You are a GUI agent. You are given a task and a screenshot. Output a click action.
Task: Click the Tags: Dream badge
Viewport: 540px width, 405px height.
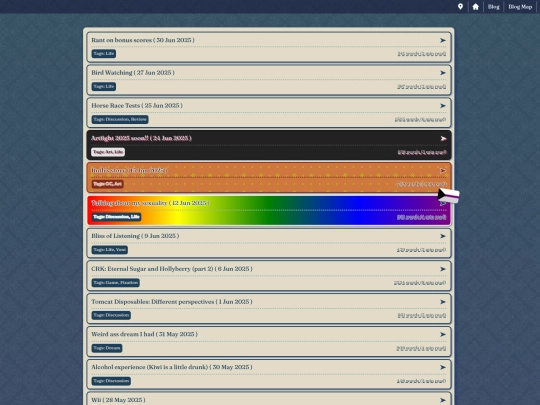click(x=107, y=348)
